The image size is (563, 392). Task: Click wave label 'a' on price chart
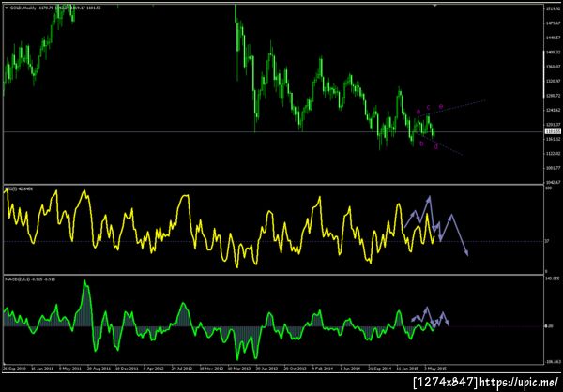[x=418, y=112]
